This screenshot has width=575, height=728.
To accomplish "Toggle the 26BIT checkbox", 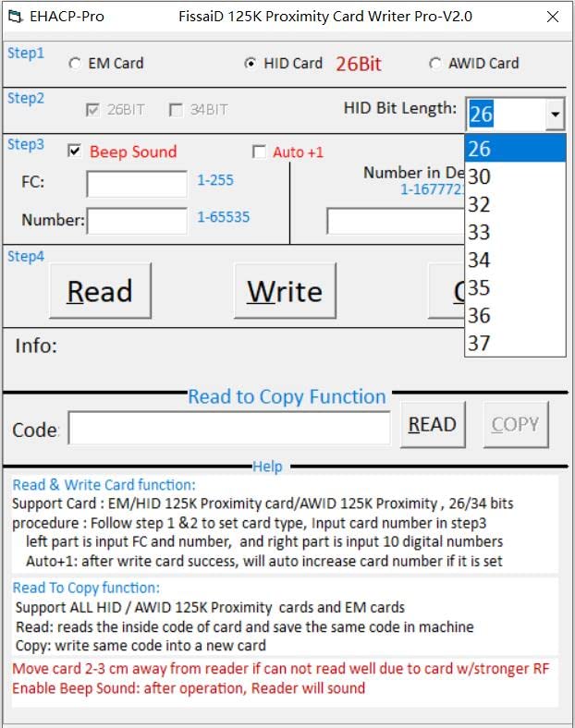I will tap(92, 110).
